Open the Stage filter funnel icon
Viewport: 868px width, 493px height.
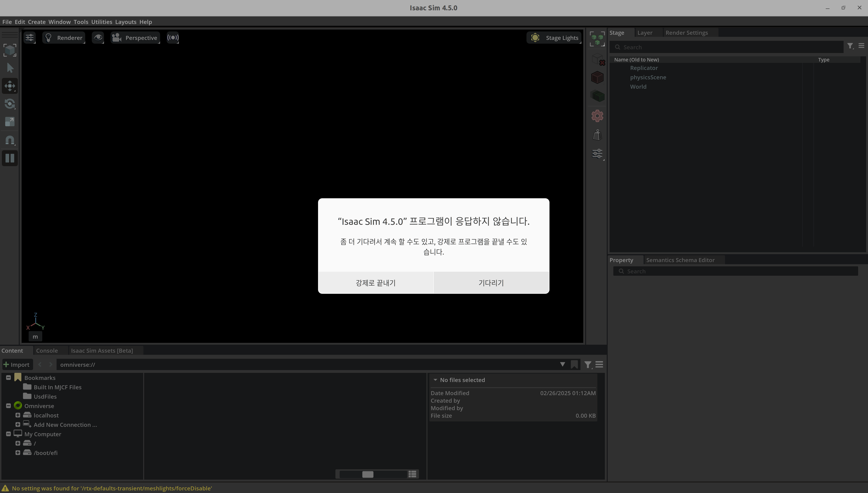pyautogui.click(x=850, y=46)
